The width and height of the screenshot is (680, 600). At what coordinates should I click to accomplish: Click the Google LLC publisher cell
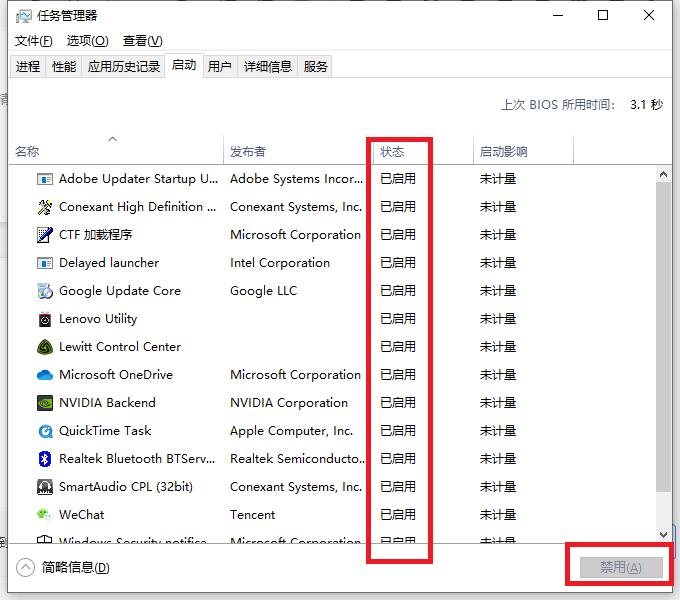(x=264, y=291)
